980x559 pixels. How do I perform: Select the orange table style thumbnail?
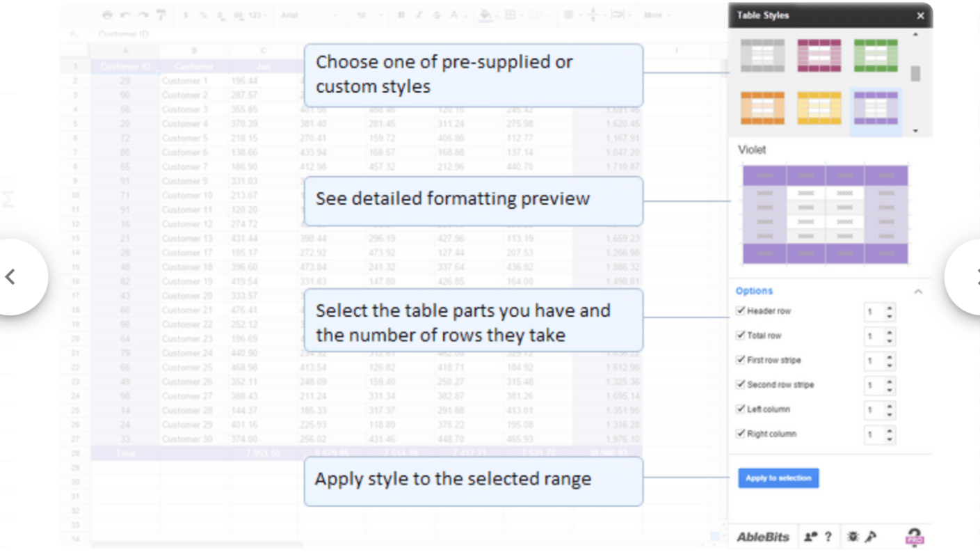click(762, 109)
